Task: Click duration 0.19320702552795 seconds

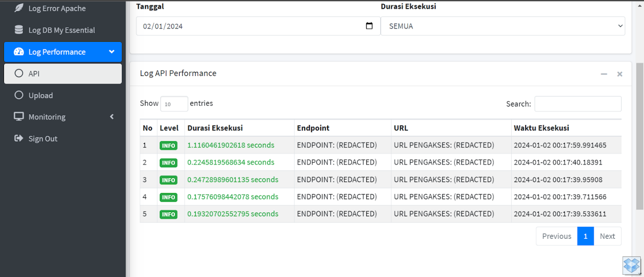Action: coord(233,214)
